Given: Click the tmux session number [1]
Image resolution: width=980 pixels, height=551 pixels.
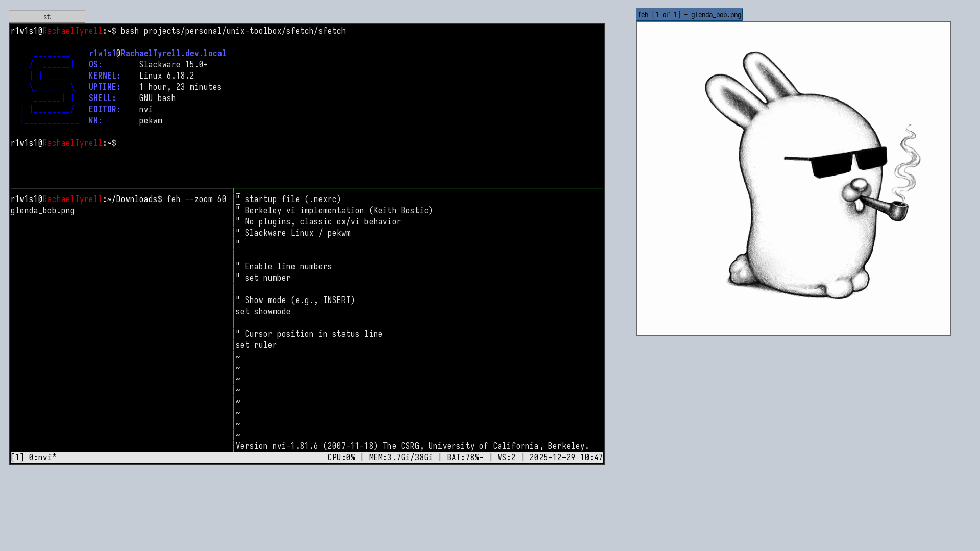Looking at the screenshot, I should point(17,457).
